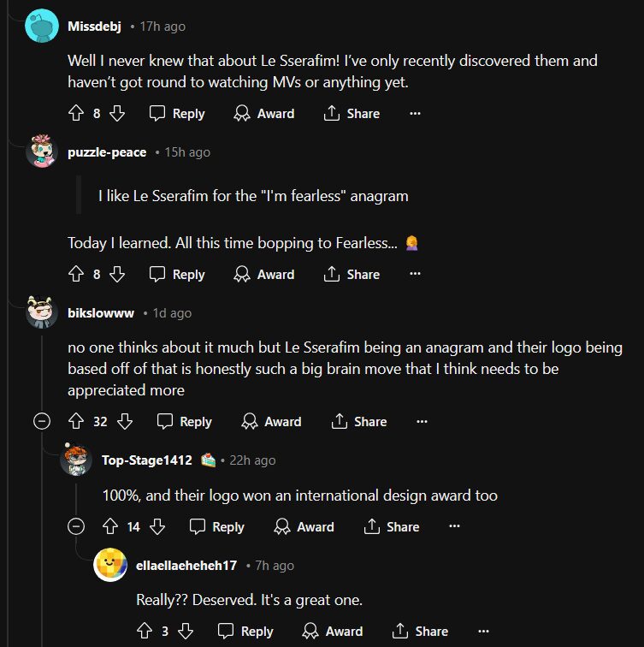This screenshot has width=644, height=647.
Task: Click bikslowww's avatar image
Action: (x=41, y=313)
